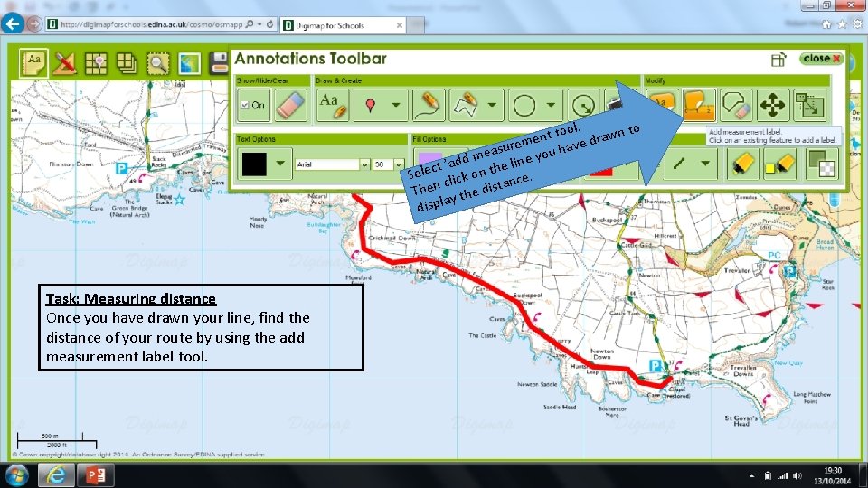Open a new browser tab
The image size is (868, 488).
click(x=416, y=25)
